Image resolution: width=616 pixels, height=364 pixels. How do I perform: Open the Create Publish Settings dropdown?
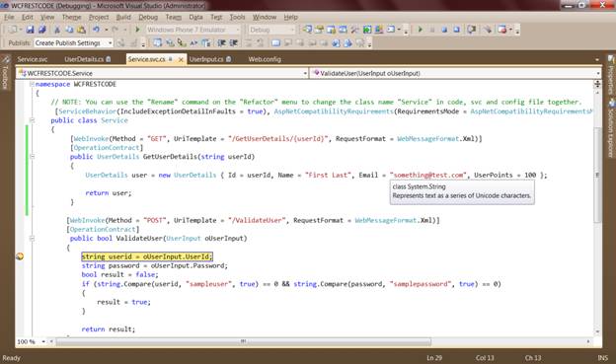pos(110,42)
